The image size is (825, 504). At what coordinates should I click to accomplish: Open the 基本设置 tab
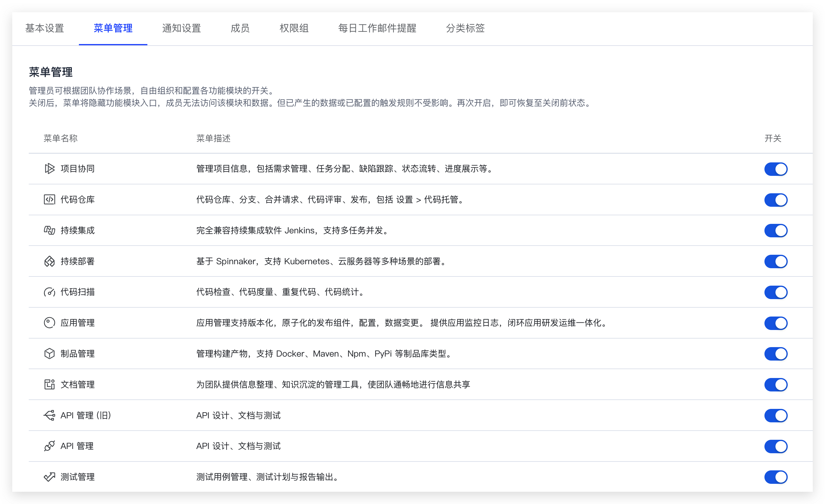pyautogui.click(x=45, y=28)
